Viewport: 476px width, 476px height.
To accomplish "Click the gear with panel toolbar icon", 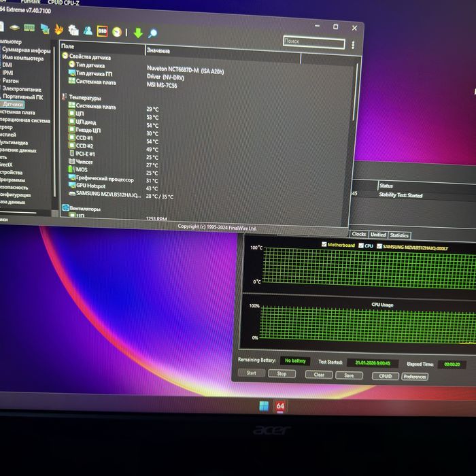I will [73, 30].
